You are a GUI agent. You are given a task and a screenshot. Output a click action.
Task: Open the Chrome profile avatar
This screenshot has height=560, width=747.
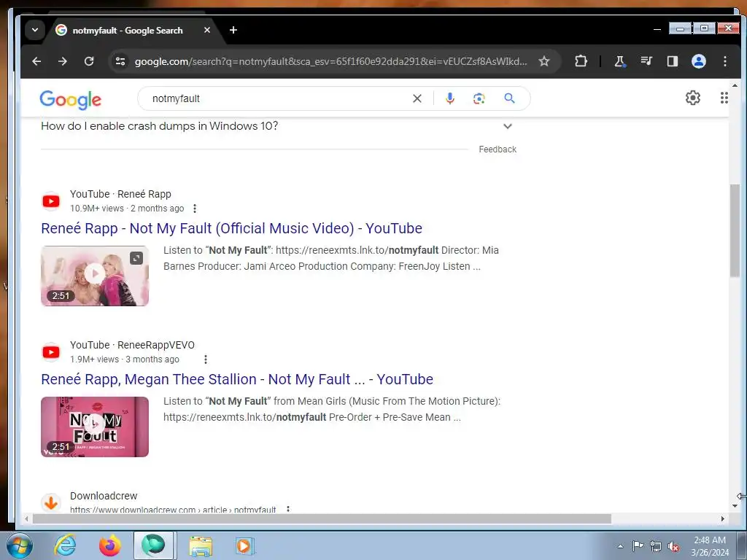(x=698, y=61)
